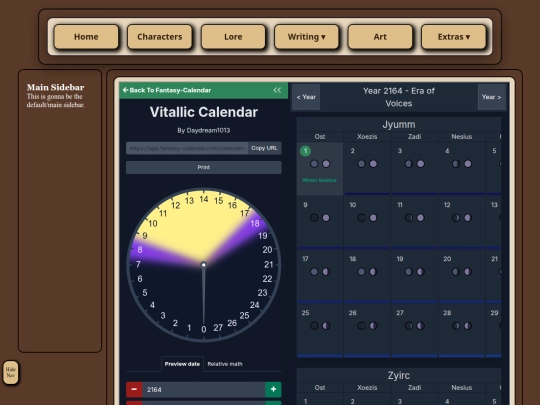This screenshot has width=540, height=405.
Task: Click the Copy URL button
Action: tap(264, 148)
